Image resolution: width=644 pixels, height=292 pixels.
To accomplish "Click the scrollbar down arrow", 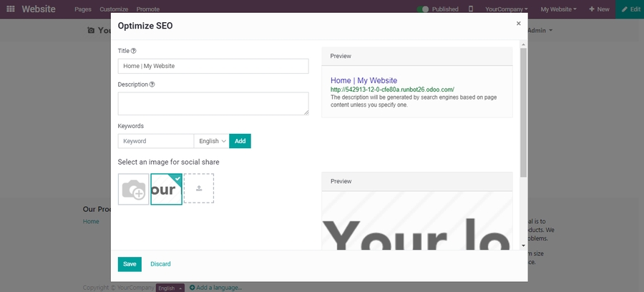I will [x=523, y=245].
